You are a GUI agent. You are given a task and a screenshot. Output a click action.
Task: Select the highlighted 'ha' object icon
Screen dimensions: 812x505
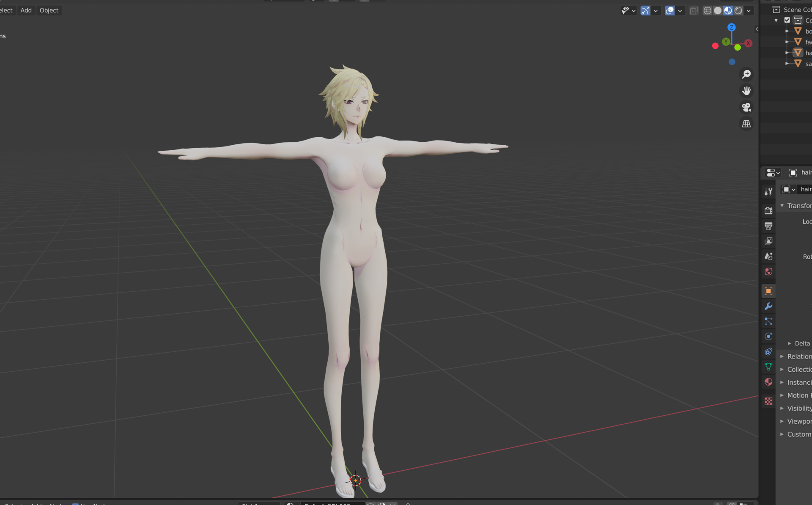click(x=798, y=52)
